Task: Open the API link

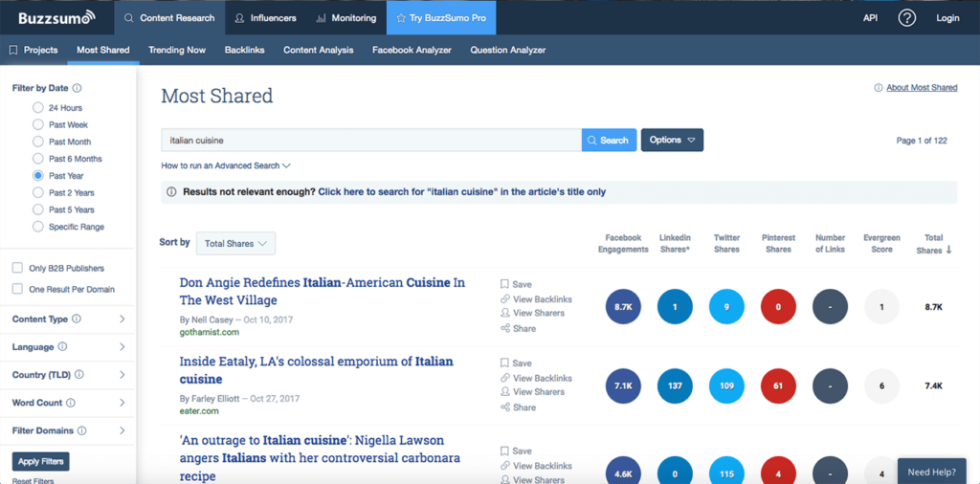Action: click(871, 18)
